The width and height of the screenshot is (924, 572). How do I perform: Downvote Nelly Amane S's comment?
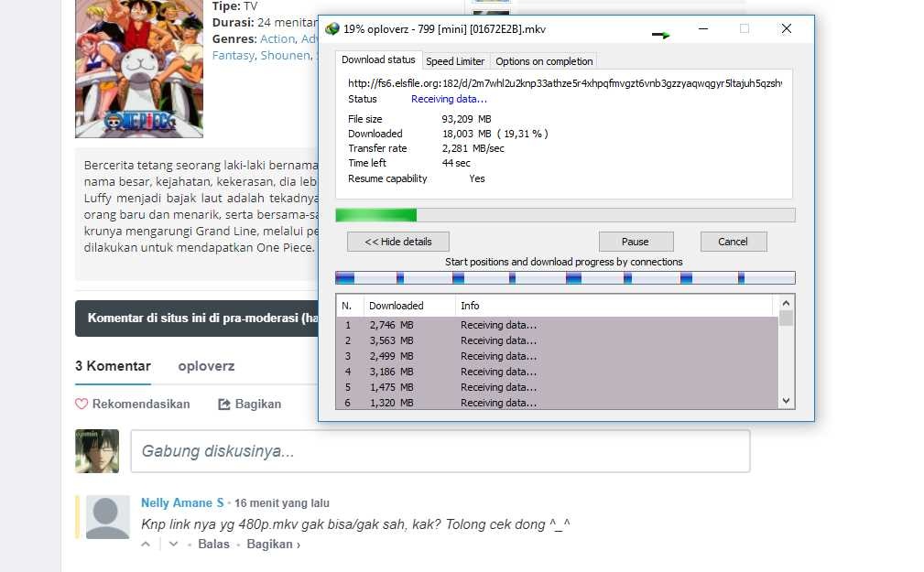click(173, 544)
